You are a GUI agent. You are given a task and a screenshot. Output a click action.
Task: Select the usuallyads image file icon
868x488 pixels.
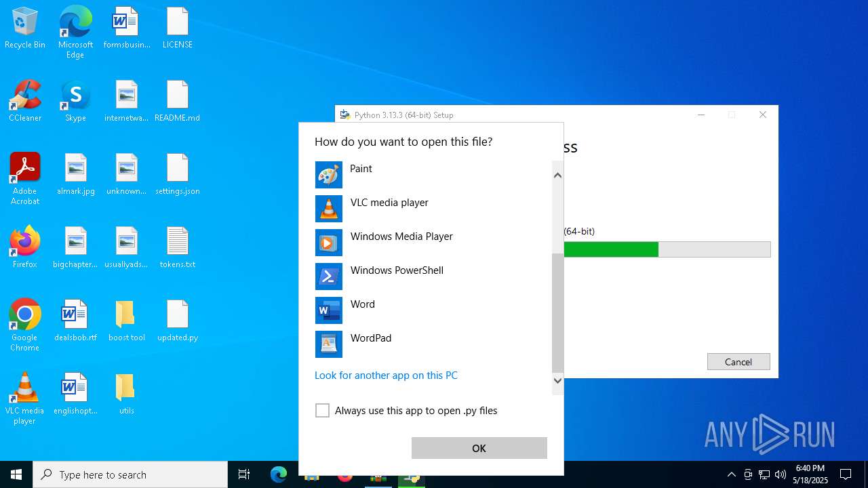pos(127,248)
